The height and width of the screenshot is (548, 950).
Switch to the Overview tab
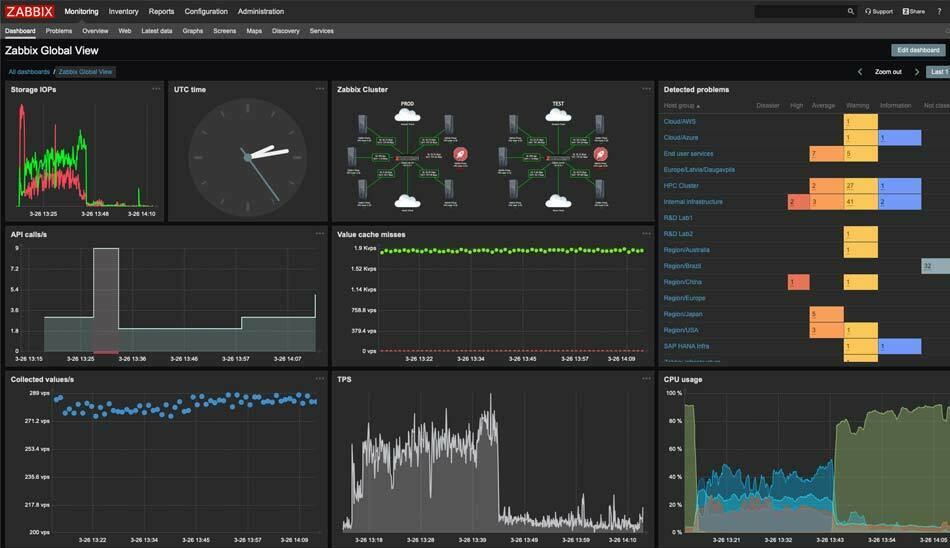tap(95, 31)
